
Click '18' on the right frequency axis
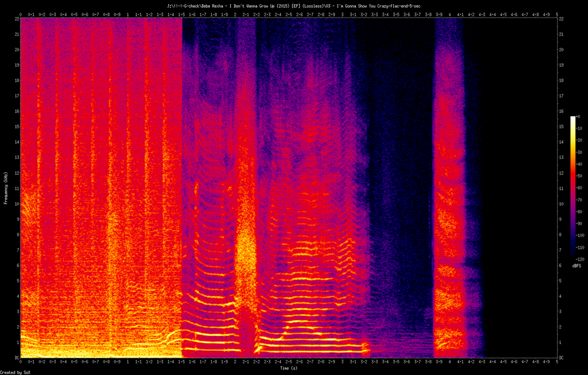tap(561, 80)
